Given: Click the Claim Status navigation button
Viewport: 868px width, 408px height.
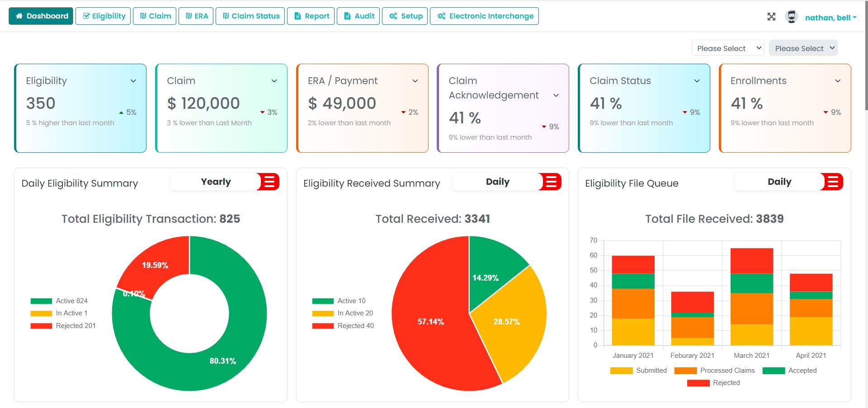Looking at the screenshot, I should click(x=250, y=16).
